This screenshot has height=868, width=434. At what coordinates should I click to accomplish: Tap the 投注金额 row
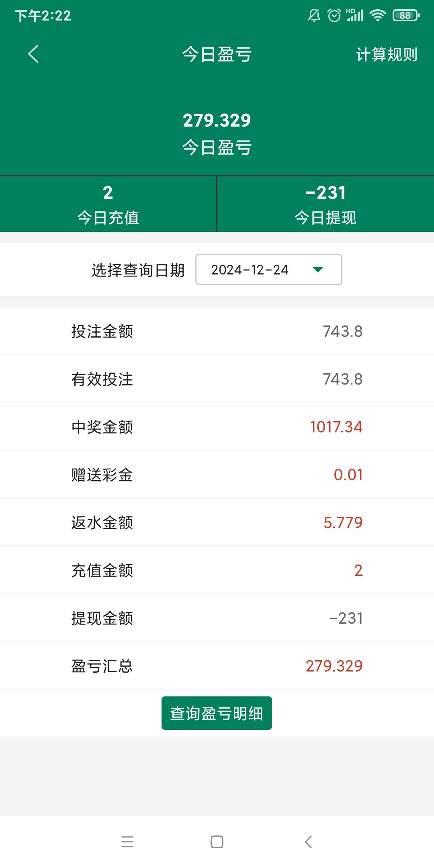click(217, 332)
